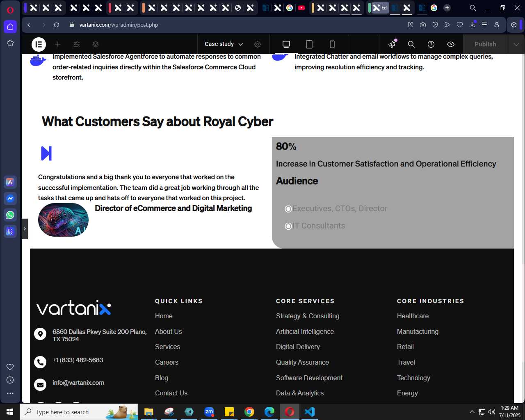The image size is (525, 420).
Task: Click the vartanix.com address bar
Action: tap(119, 25)
